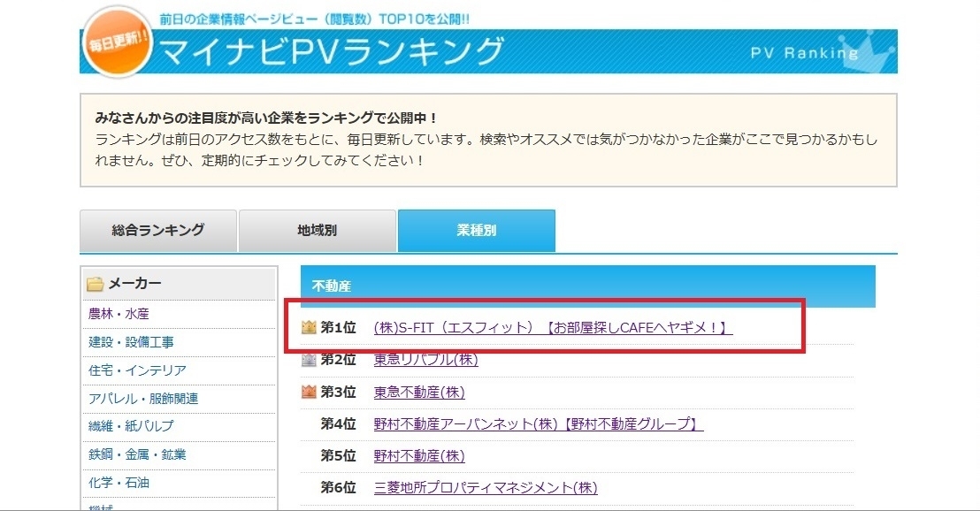The height and width of the screenshot is (511, 980).
Task: Click the 第5位 rank label
Action: pyautogui.click(x=338, y=456)
